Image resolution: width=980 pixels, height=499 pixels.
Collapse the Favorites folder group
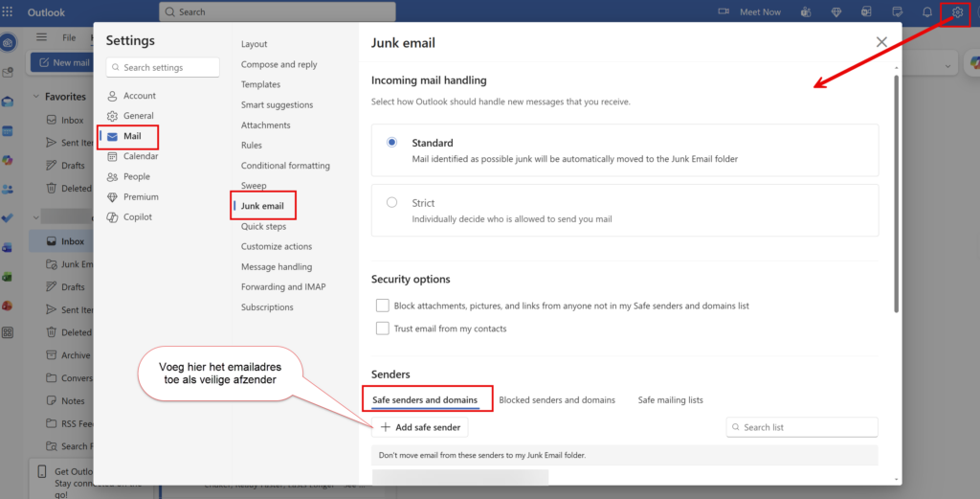36,97
